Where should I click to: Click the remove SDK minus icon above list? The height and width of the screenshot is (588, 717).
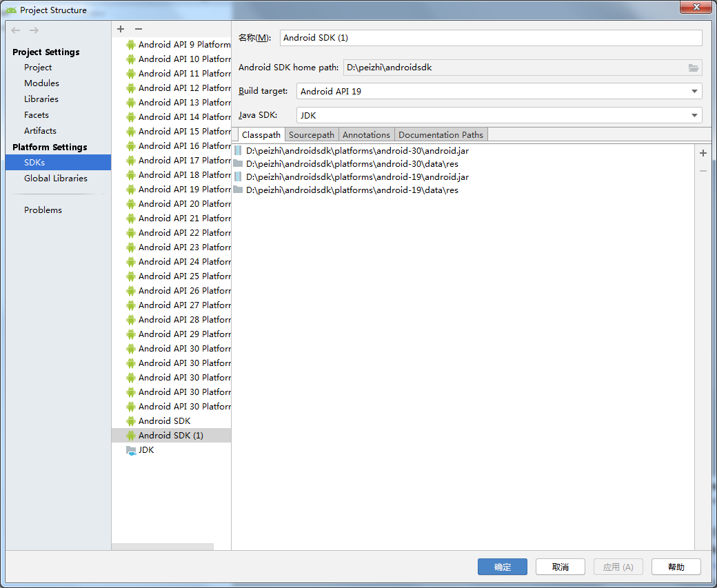click(139, 29)
